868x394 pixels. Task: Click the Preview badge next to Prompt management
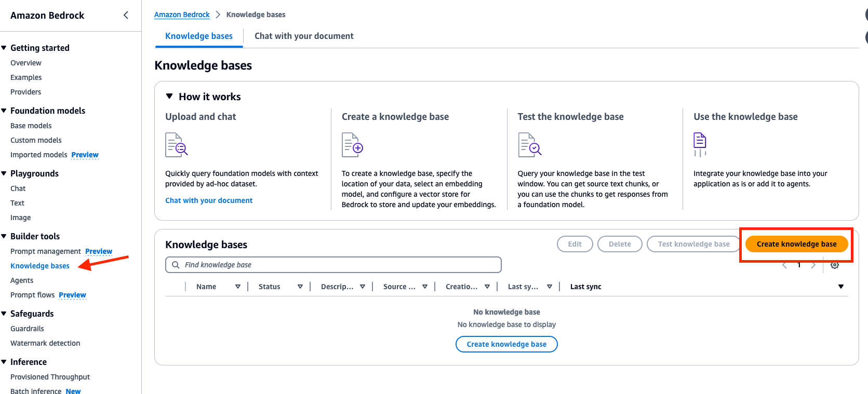[x=99, y=251]
